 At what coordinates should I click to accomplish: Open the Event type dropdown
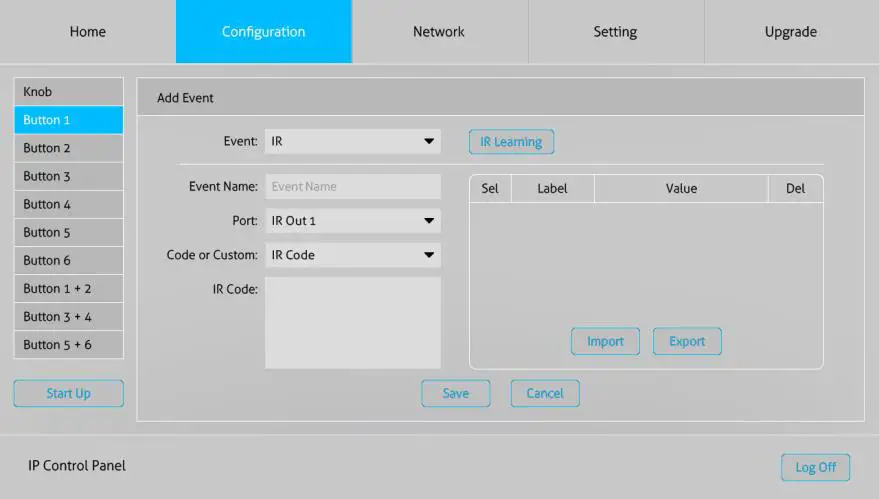[353, 141]
